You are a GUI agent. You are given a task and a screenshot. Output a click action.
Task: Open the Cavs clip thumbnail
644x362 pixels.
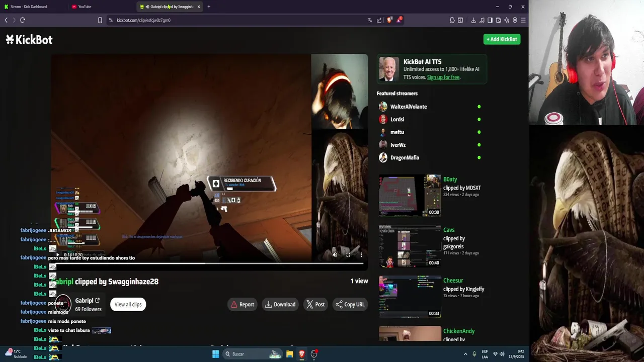point(410,246)
